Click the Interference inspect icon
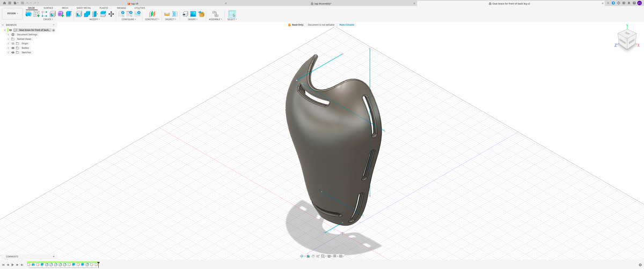This screenshot has width=644, height=269. [175, 14]
